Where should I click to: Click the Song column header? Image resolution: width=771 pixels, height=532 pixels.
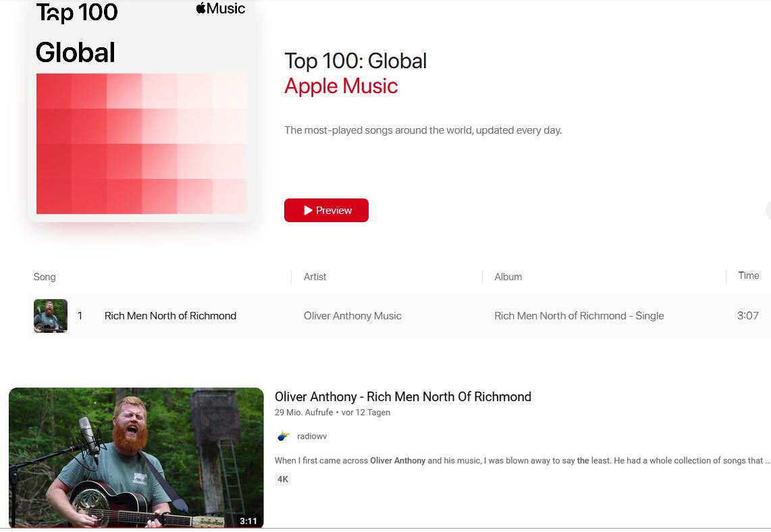45,277
